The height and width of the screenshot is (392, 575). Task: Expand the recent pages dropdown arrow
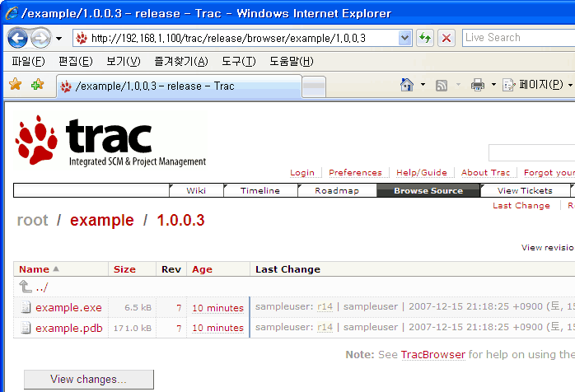[58, 38]
